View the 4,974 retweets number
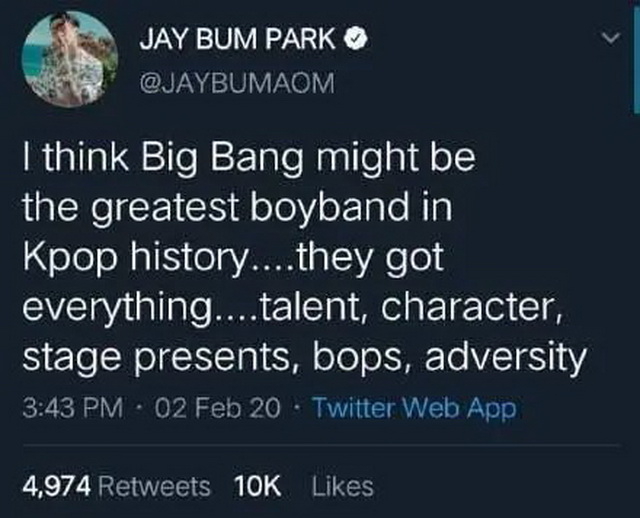Viewport: 640px width, 518px height. [x=57, y=487]
